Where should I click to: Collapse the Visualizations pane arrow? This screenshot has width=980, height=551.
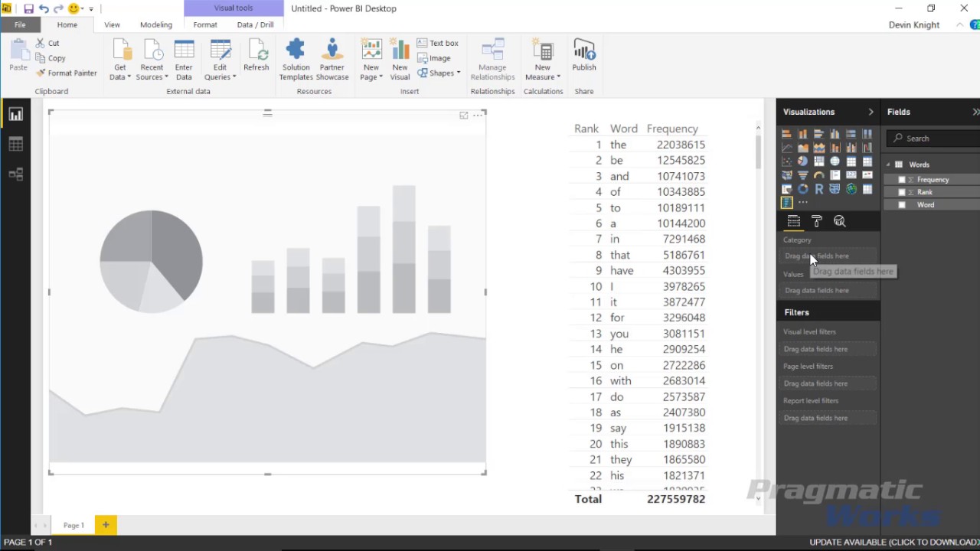click(871, 112)
